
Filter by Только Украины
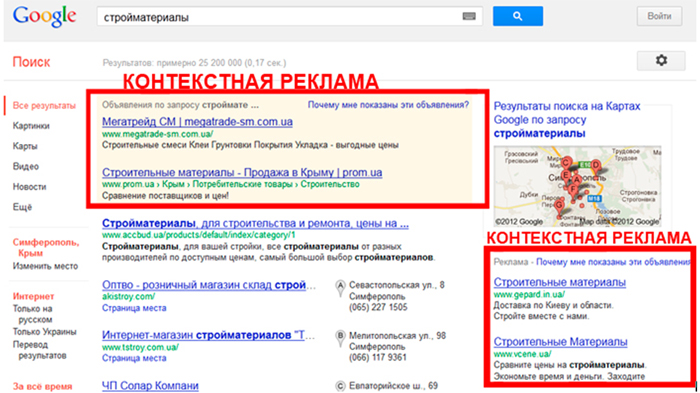pos(45,332)
